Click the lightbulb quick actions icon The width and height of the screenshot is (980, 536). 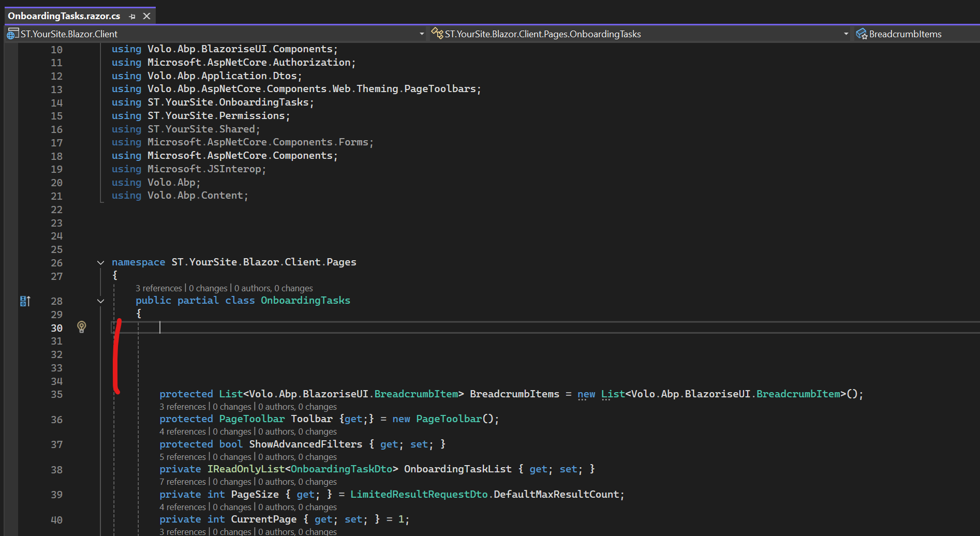(x=81, y=327)
